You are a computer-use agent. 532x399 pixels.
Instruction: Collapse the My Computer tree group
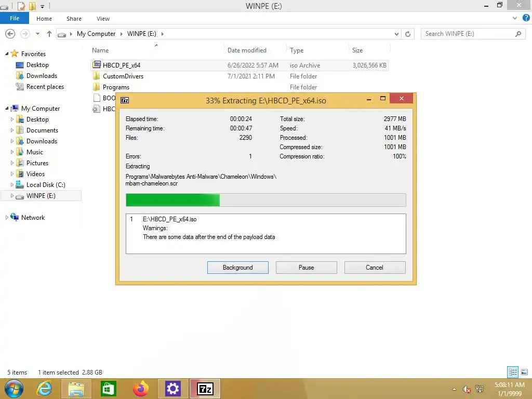pyautogui.click(x=7, y=108)
